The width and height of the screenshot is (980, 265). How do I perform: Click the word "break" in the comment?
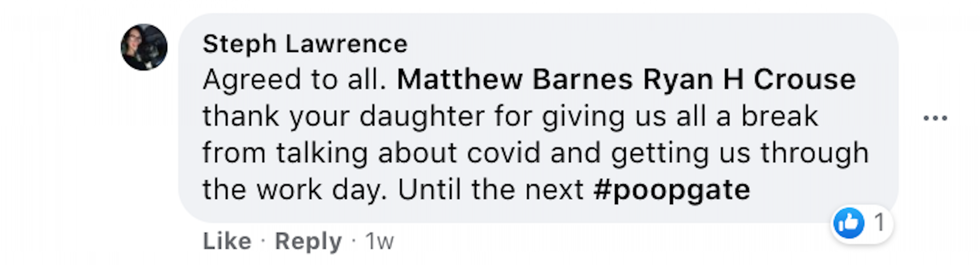[x=779, y=116]
